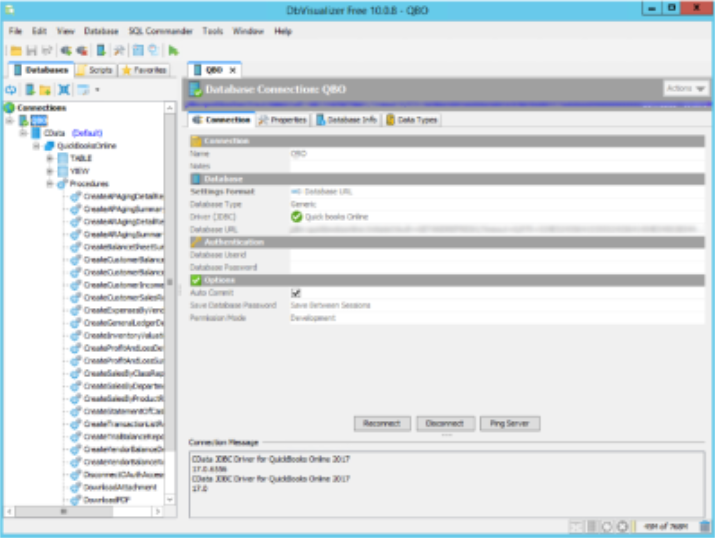Click the New SQL Commander window icon
The width and height of the screenshot is (715, 538).
pyautogui.click(x=138, y=51)
